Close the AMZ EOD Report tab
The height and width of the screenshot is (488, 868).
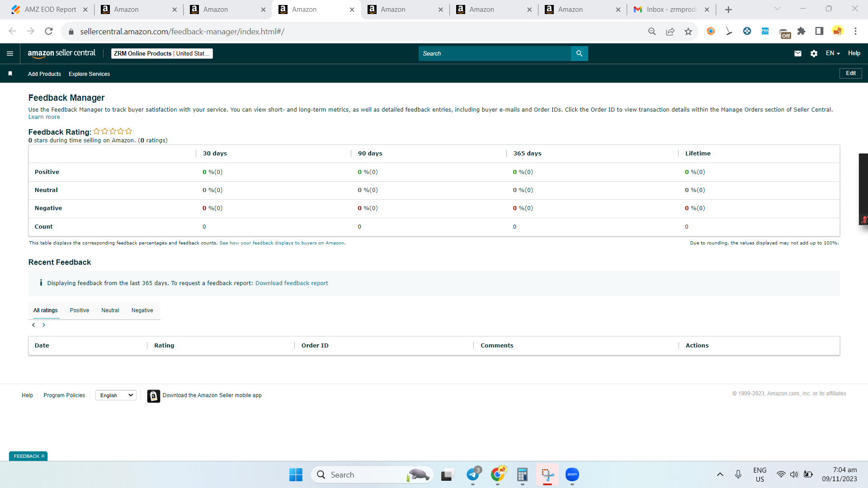85,9
